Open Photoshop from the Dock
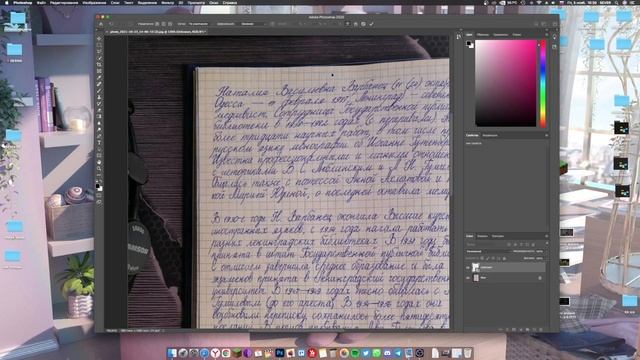 [280, 353]
